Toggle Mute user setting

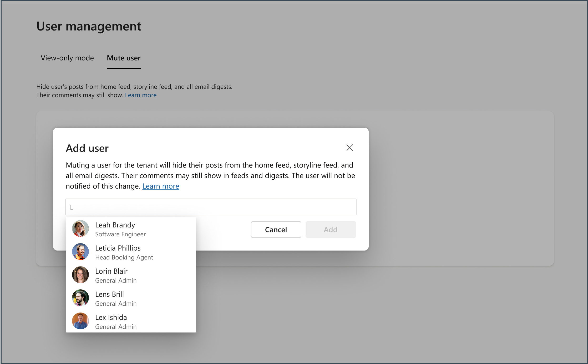coord(124,58)
